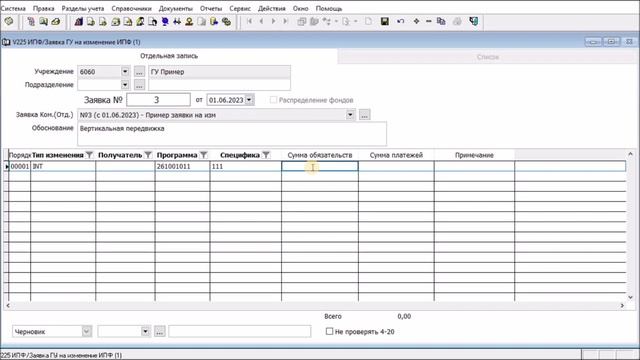Expand the Заявка Кон.(Отд.) dropdown arrow
Viewport: 640px width, 360px height.
(x=350, y=115)
